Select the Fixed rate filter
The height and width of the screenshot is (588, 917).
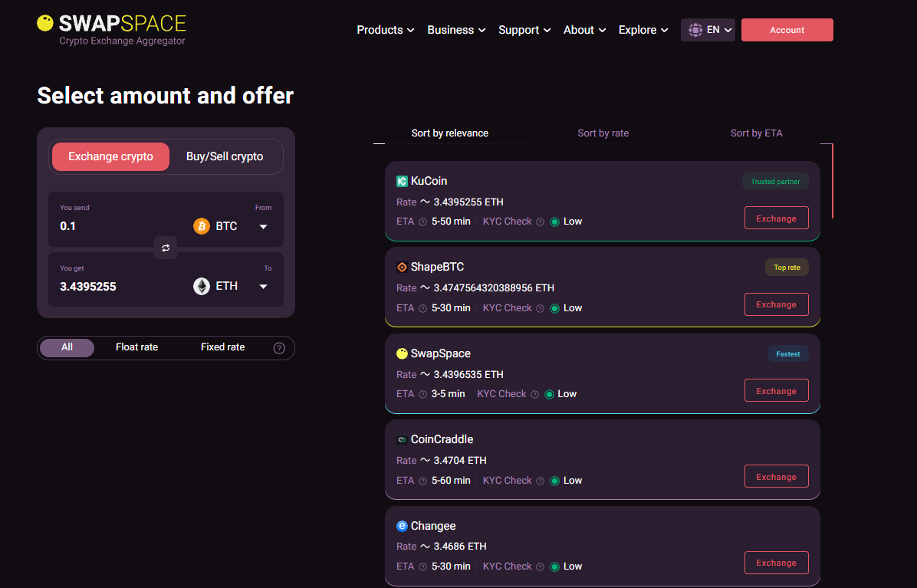[x=222, y=347]
